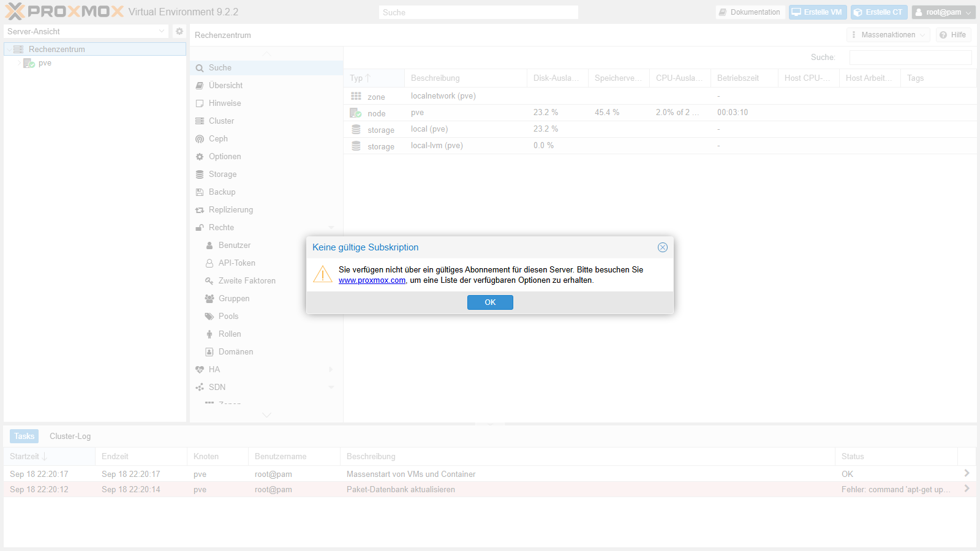Click Erstelle VM button

(x=818, y=12)
